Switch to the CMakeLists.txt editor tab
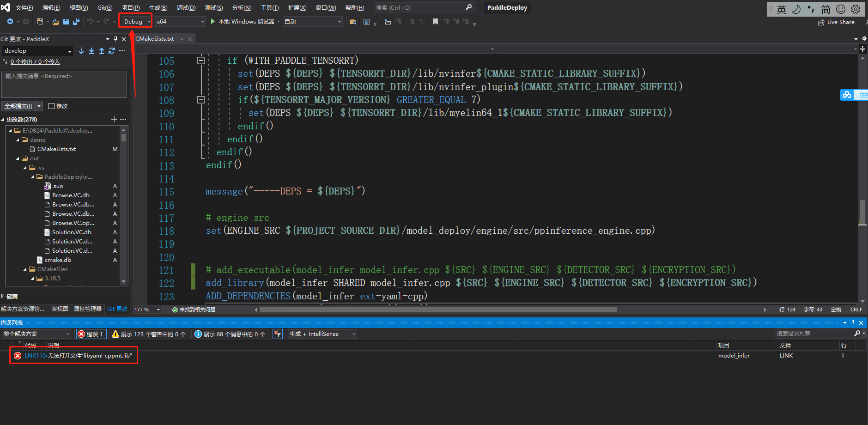The height and width of the screenshot is (425, 868). 155,39
